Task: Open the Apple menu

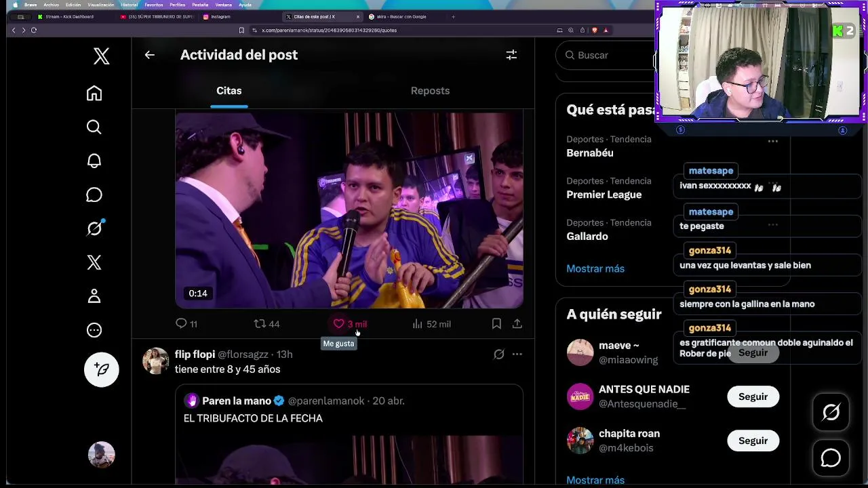Action: pos(15,5)
